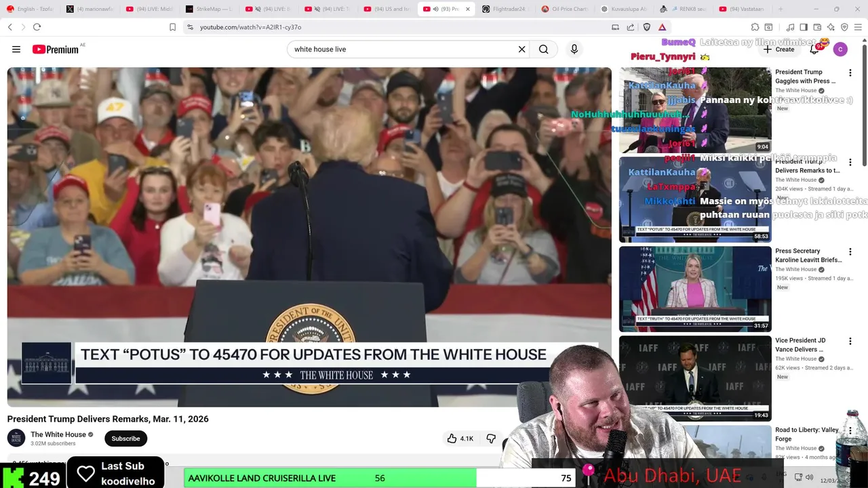Share this page from the address bar
Image resolution: width=868 pixels, height=488 pixels.
pos(631,27)
